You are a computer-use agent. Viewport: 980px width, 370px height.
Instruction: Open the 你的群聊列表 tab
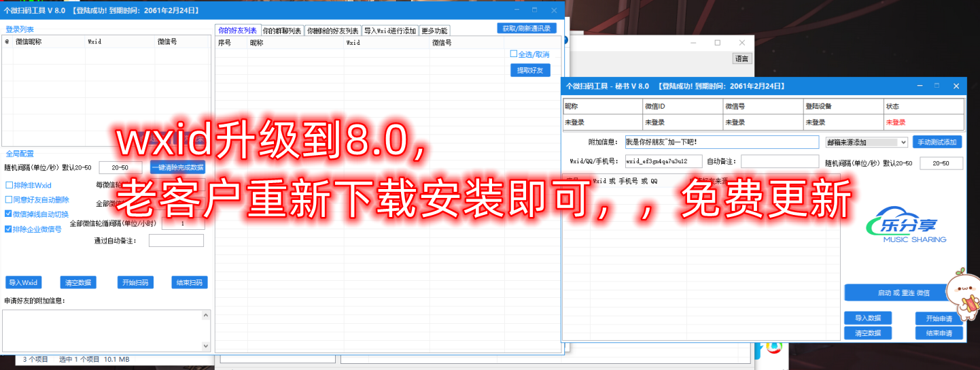282,31
